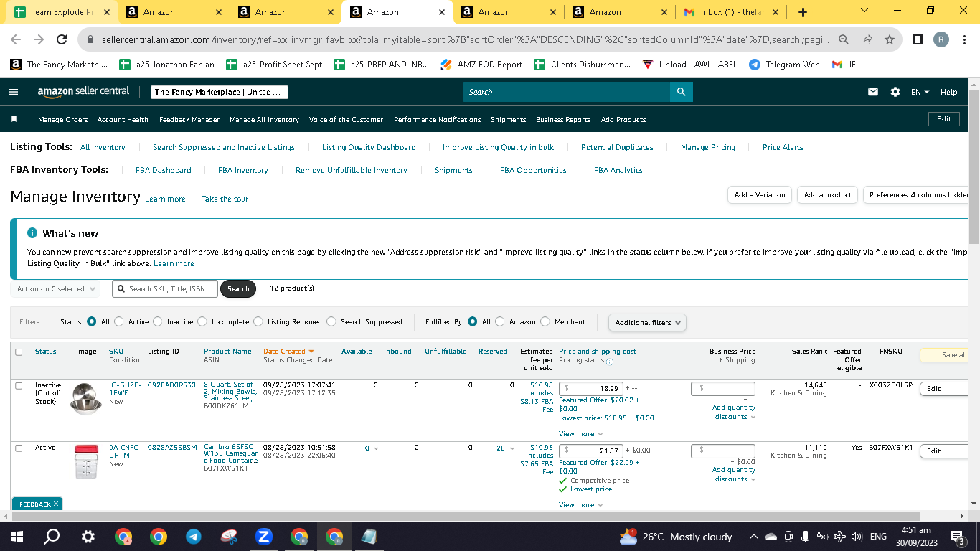This screenshot has width=980, height=551.
Task: Open Business Reports in the nav bar
Action: [x=563, y=120]
